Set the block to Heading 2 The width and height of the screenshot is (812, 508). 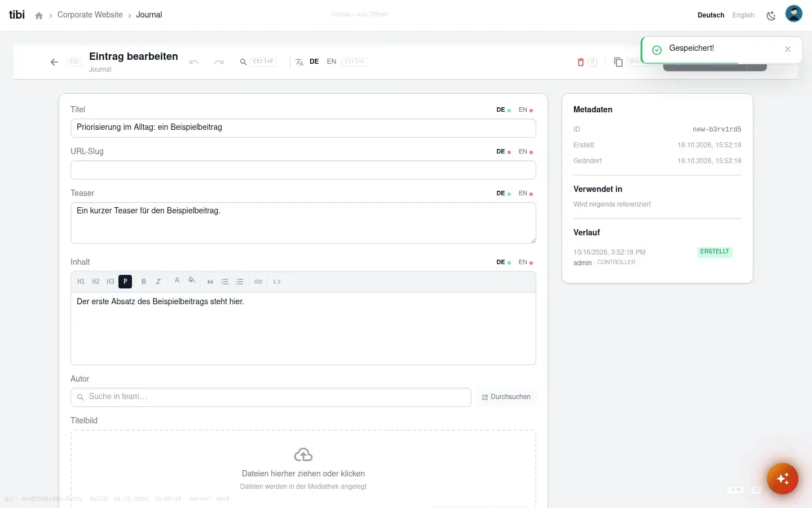[96, 282]
